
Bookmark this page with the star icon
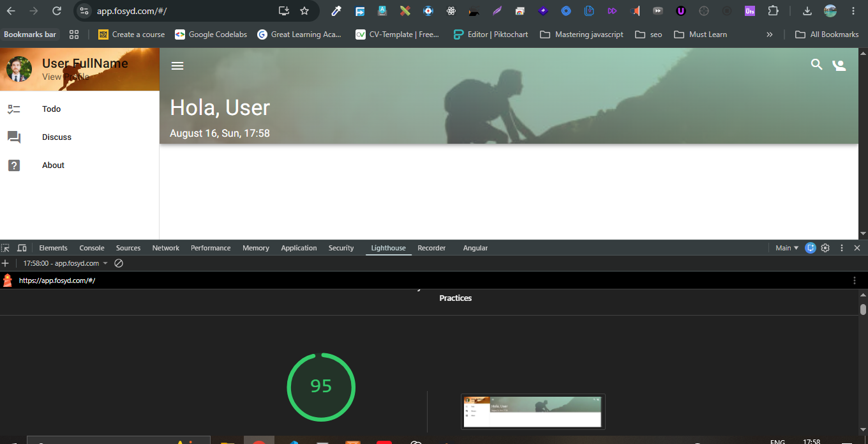304,11
